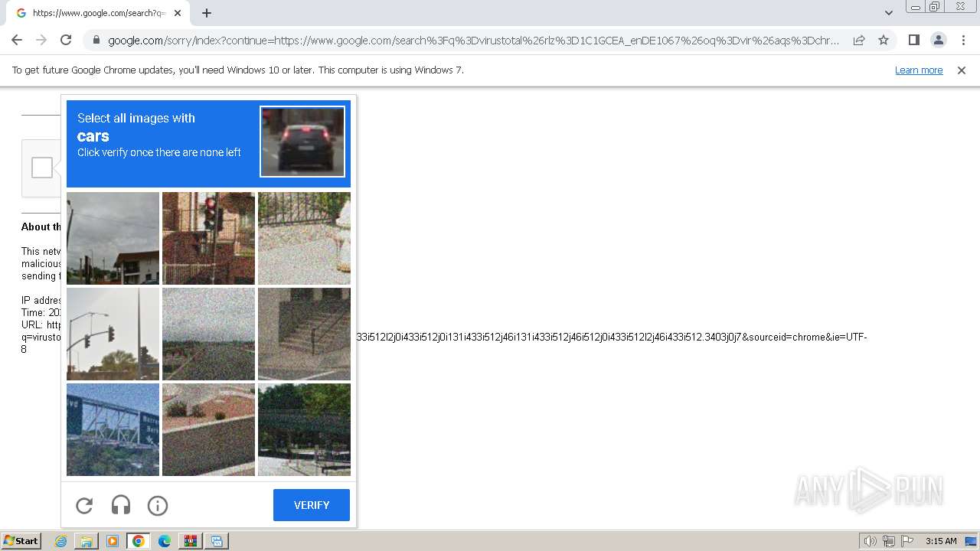The height and width of the screenshot is (551, 980).
Task: Open captcha help information
Action: pyautogui.click(x=158, y=505)
